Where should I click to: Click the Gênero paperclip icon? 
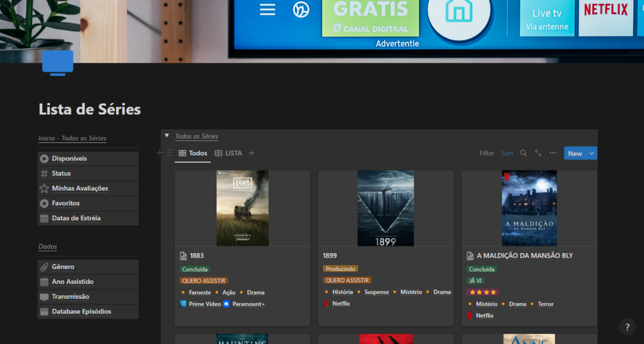[44, 267]
